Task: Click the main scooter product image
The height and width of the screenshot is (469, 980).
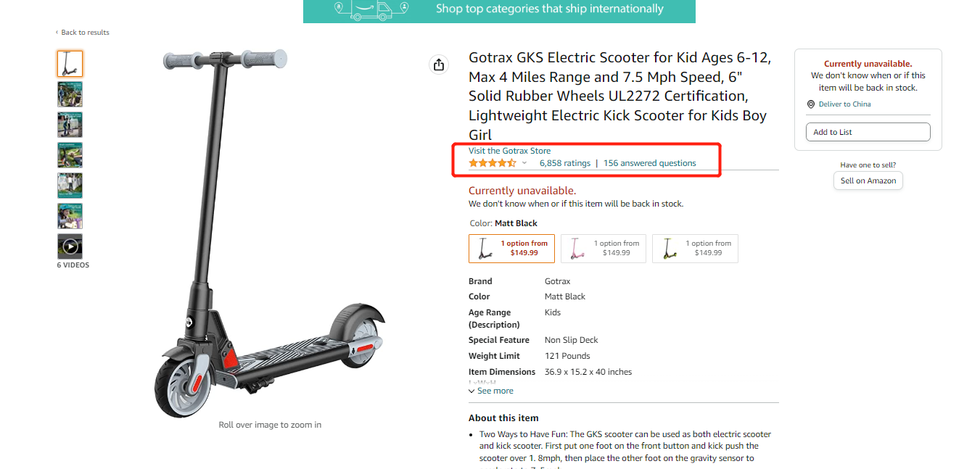Action: click(x=270, y=232)
